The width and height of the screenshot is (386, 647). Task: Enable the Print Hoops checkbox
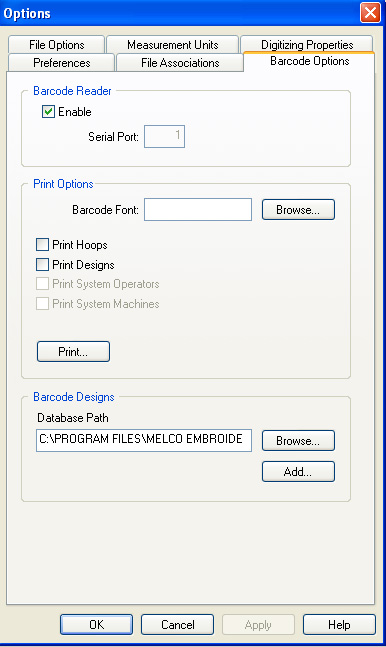(43, 245)
